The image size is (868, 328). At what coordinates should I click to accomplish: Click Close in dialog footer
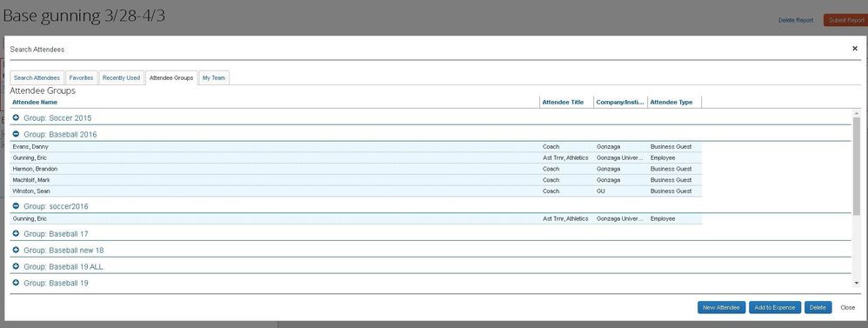847,307
